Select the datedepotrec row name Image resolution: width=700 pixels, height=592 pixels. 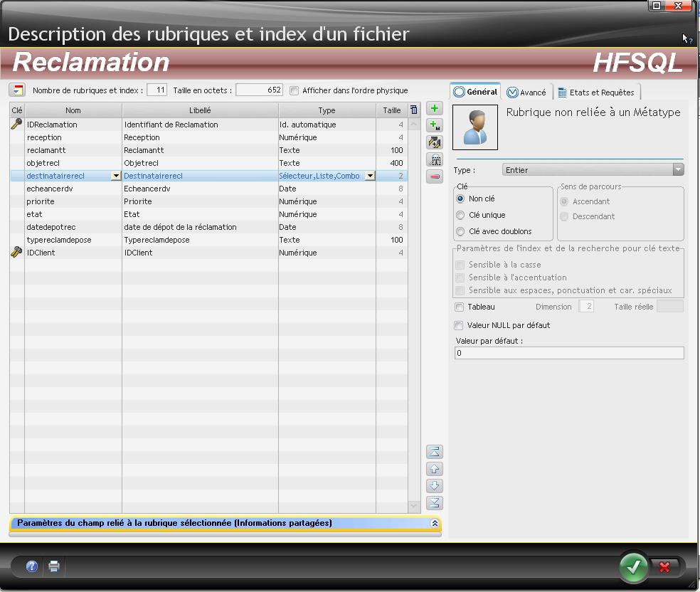click(x=73, y=227)
